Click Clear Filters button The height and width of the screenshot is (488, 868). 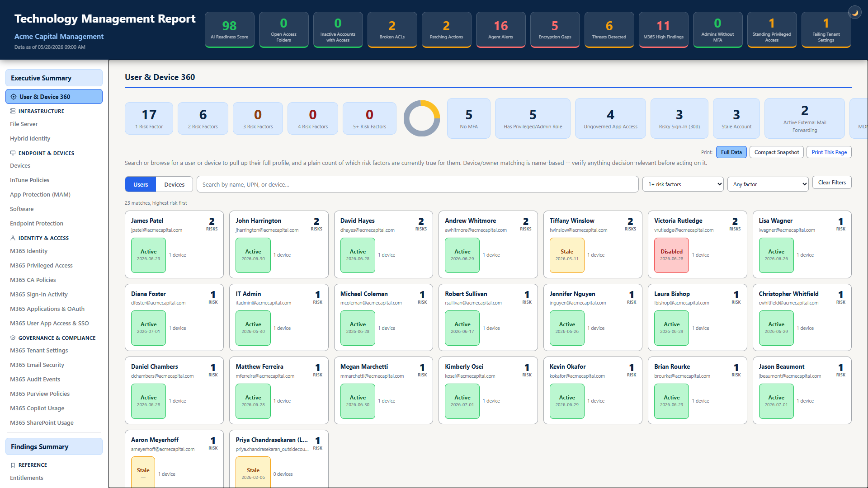click(x=832, y=183)
